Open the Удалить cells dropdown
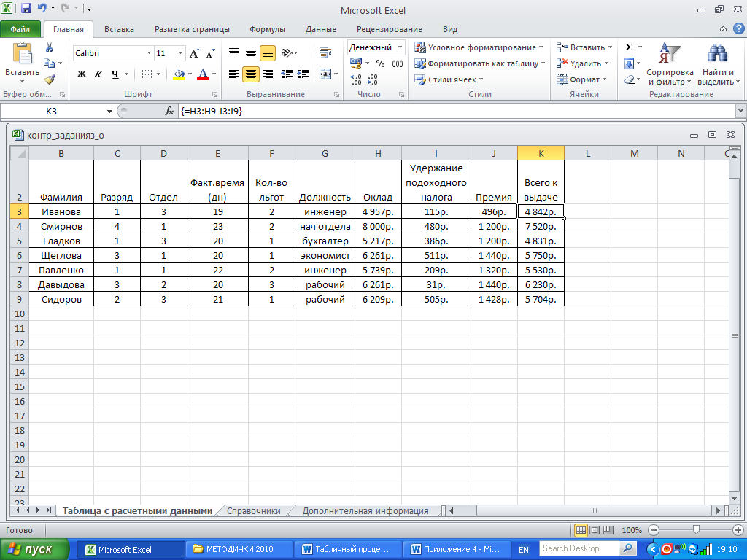 [x=606, y=63]
